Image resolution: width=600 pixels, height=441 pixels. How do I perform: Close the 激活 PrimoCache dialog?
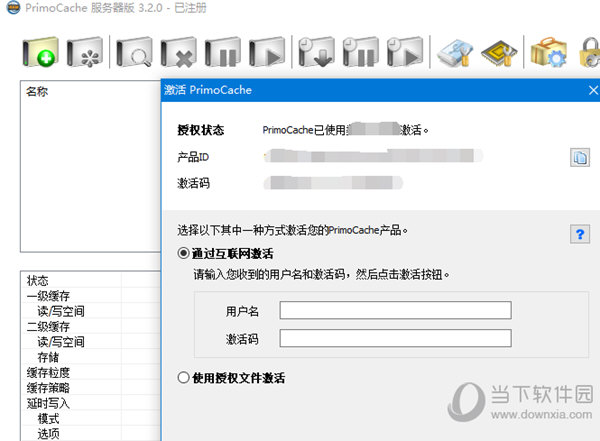tap(593, 90)
